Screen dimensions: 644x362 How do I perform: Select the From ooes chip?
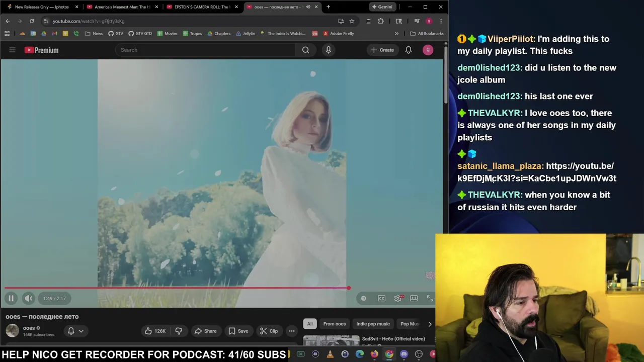(x=335, y=324)
